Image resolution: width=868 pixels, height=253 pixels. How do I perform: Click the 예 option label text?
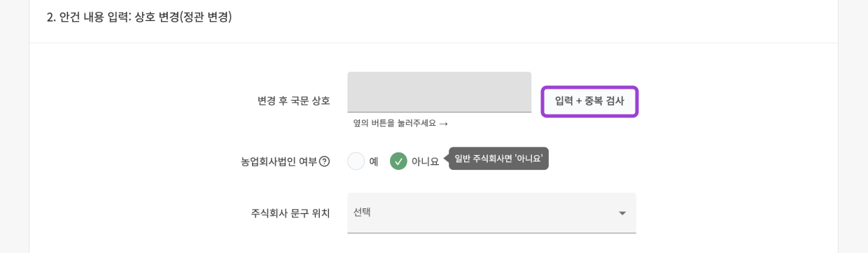point(374,161)
